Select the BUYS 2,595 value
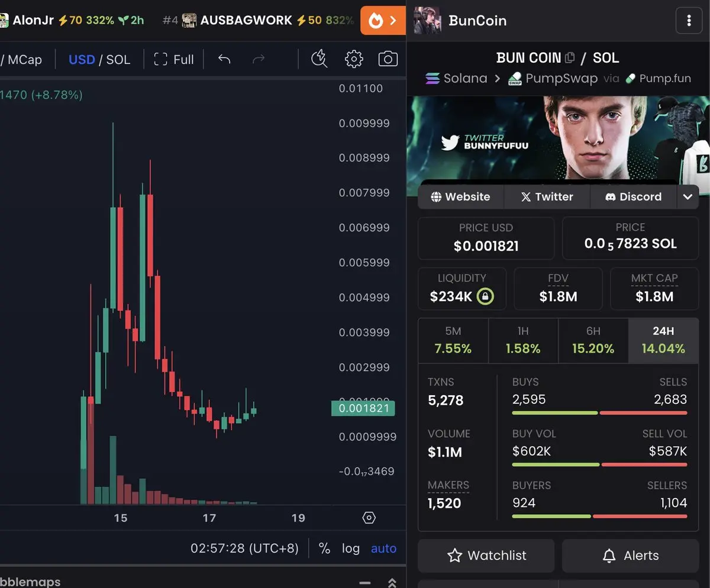710x588 pixels. pos(529,399)
